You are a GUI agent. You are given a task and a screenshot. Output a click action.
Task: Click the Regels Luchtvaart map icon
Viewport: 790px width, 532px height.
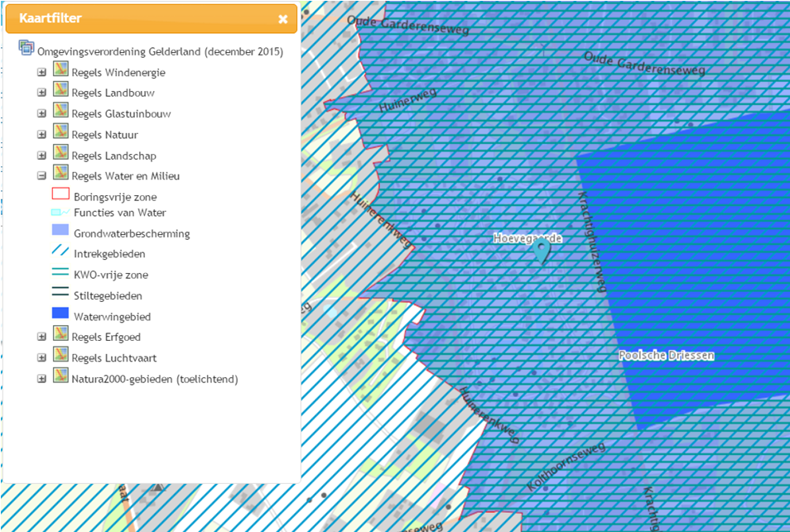tap(60, 357)
